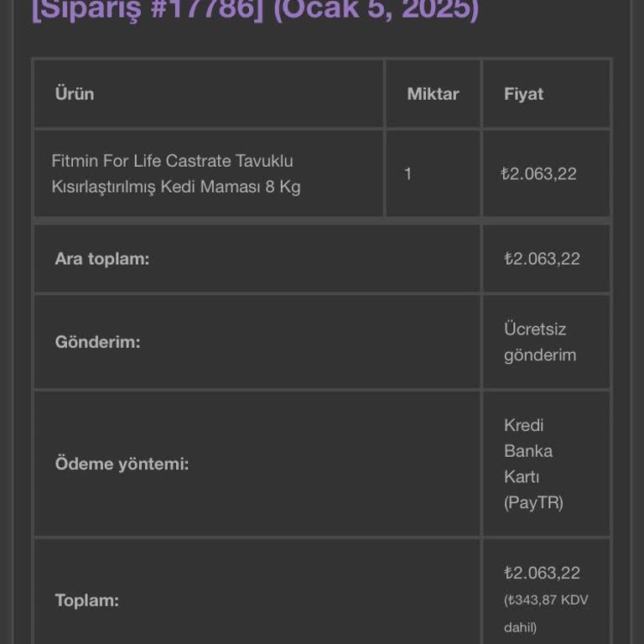Select the Ürün column header
The image size is (644, 644).
(x=75, y=94)
